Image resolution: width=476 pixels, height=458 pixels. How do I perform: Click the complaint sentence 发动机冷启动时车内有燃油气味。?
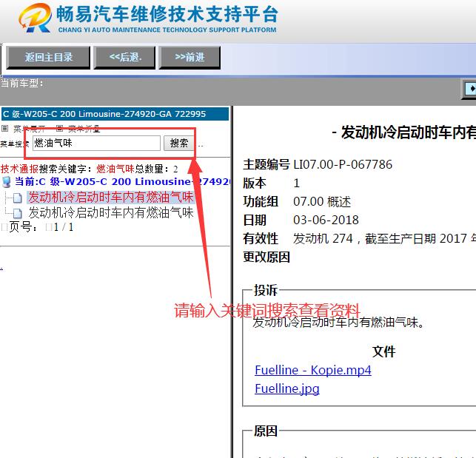click(338, 323)
